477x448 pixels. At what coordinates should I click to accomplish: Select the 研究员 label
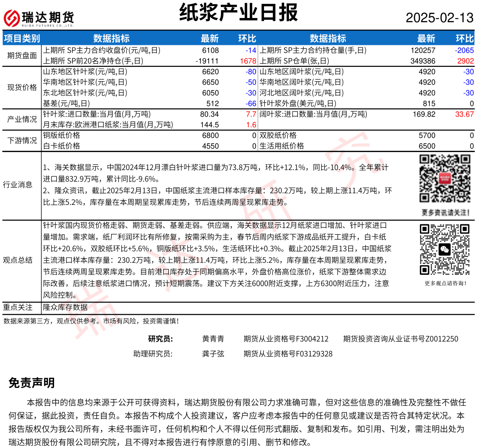click(161, 339)
